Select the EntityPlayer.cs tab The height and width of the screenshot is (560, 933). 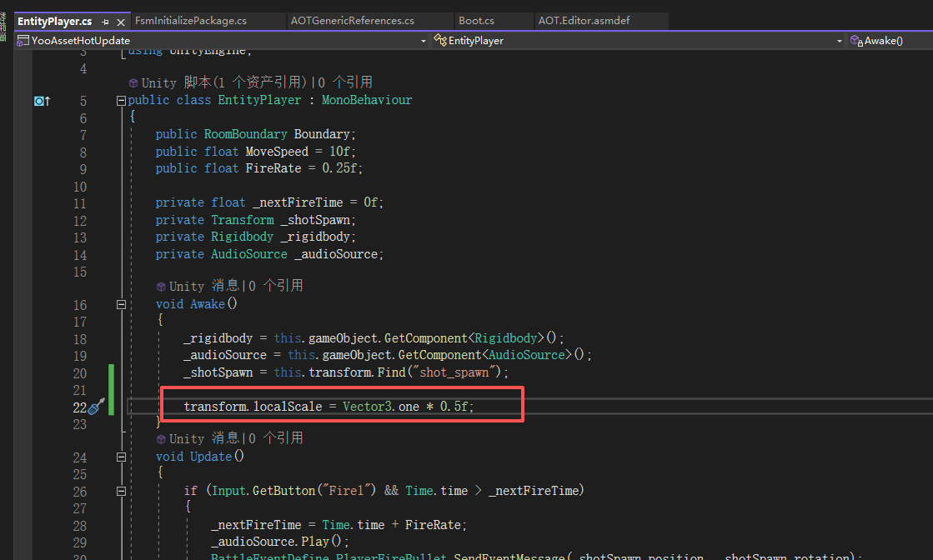coord(55,22)
